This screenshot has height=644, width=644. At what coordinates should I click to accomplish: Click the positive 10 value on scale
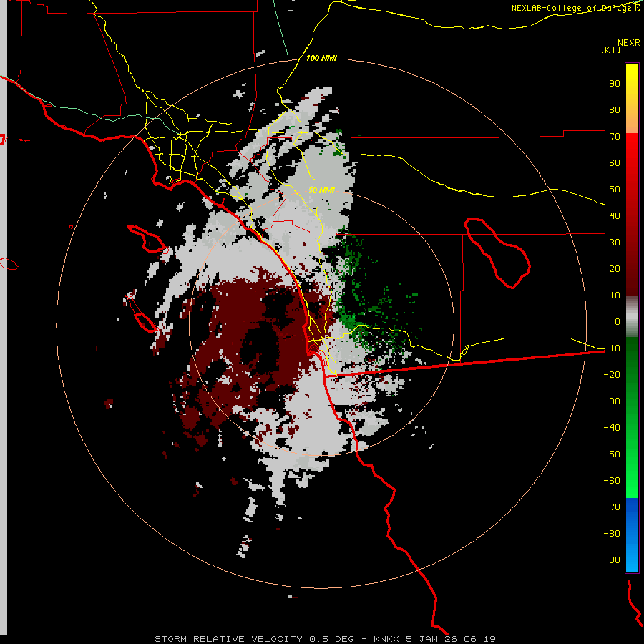point(615,296)
